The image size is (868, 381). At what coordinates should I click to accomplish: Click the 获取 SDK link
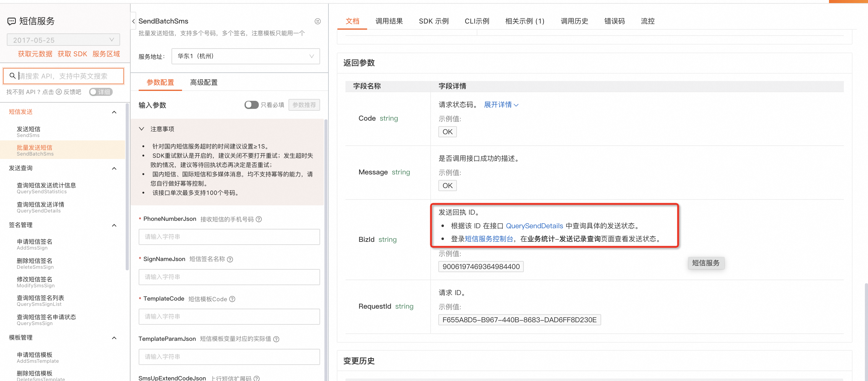(72, 54)
